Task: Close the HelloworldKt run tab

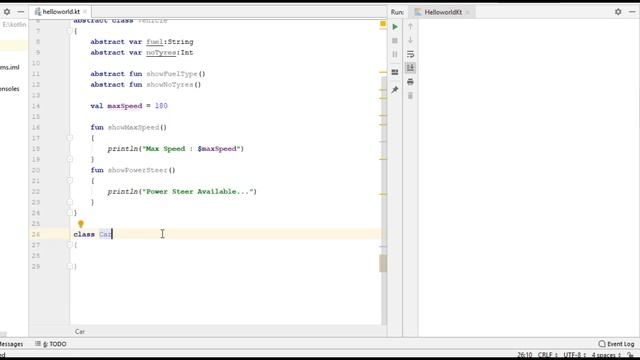Action: point(467,12)
